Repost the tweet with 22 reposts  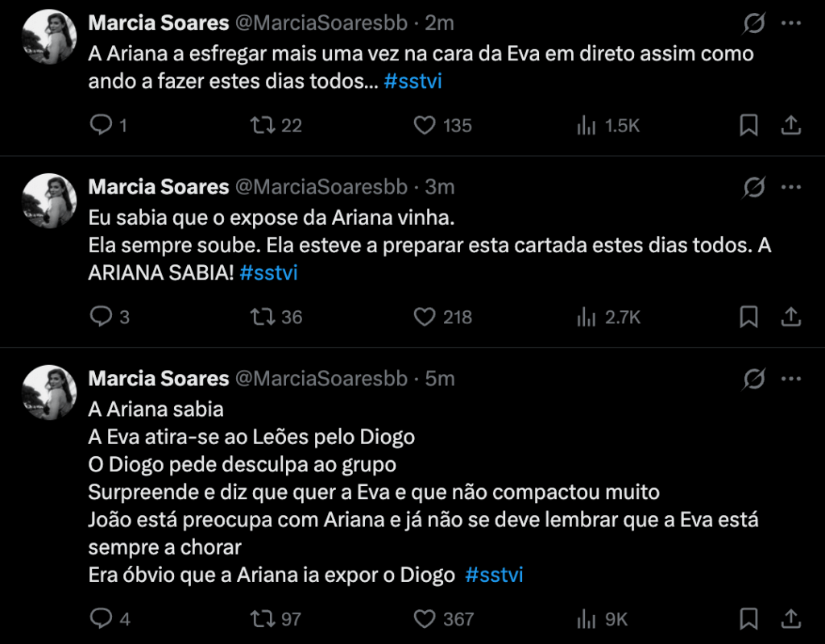click(x=261, y=125)
